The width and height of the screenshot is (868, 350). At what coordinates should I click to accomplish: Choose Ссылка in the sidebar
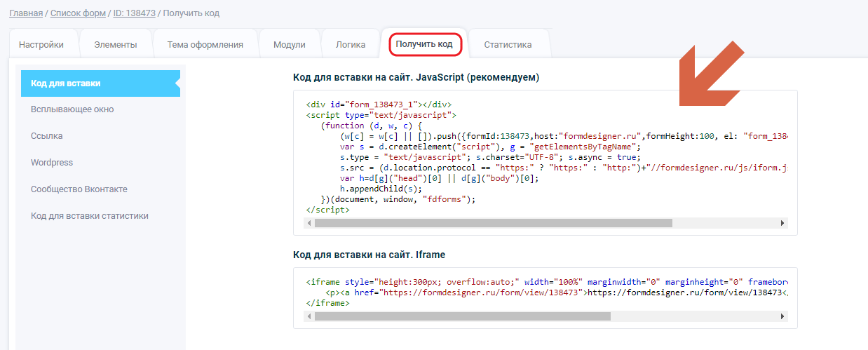(47, 136)
